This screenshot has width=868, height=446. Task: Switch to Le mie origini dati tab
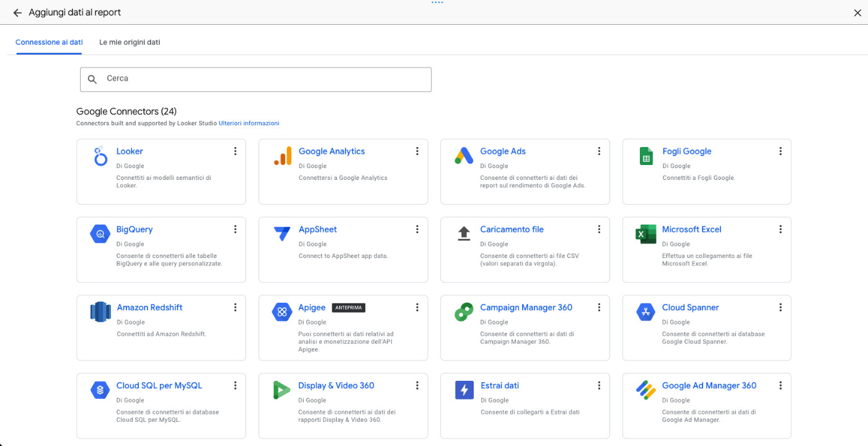point(130,42)
